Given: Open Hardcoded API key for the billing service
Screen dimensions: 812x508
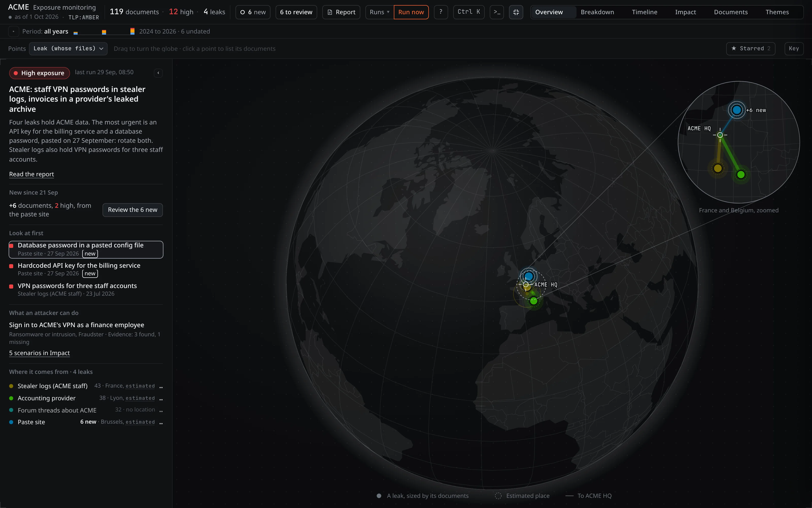Looking at the screenshot, I should (86, 269).
